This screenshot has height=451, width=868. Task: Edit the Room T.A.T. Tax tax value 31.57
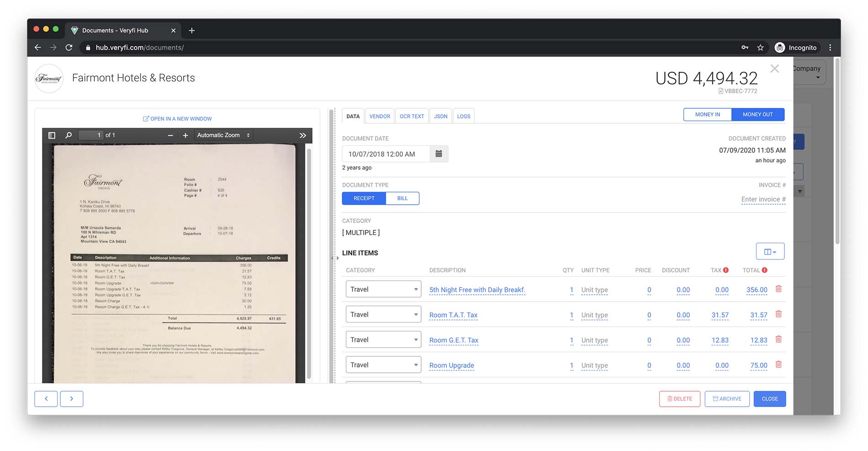[720, 315]
